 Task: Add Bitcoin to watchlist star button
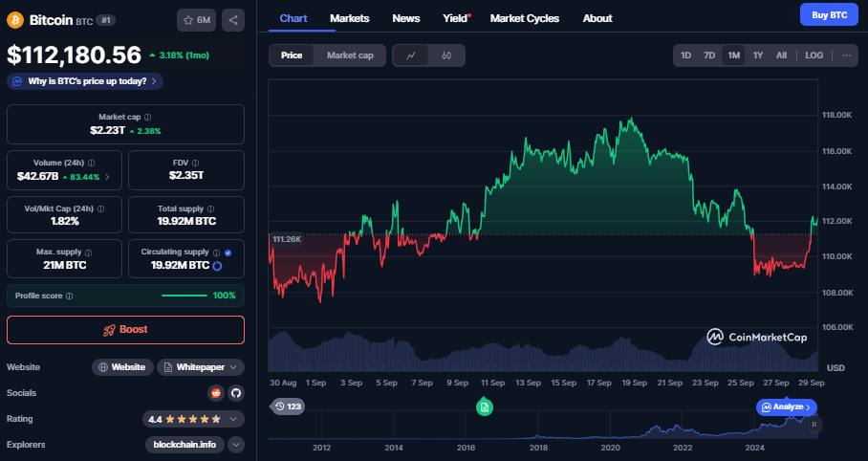pos(197,20)
